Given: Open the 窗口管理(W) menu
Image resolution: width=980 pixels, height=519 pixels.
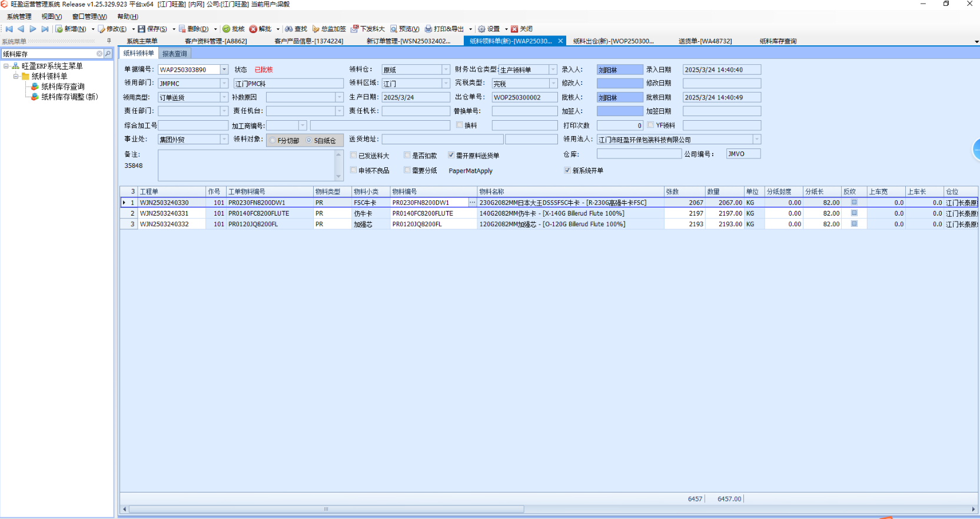Looking at the screenshot, I should point(89,16).
